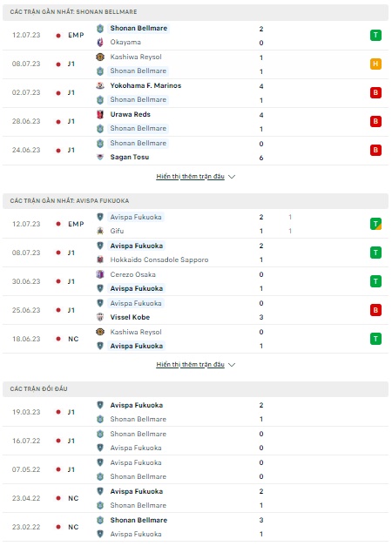
Task: Open the 19.03.23 Avispa Fukuoka head-to-head match
Action: point(195,412)
